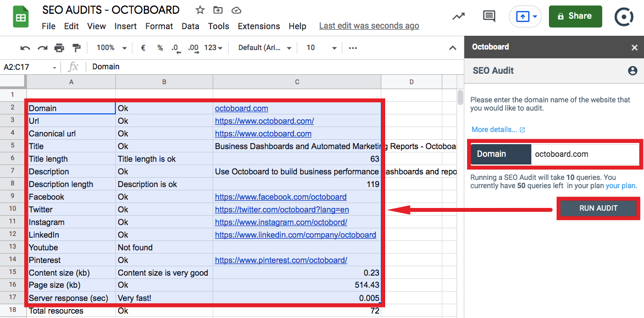Open the 'Last edit was seconds ago' link

tap(369, 26)
